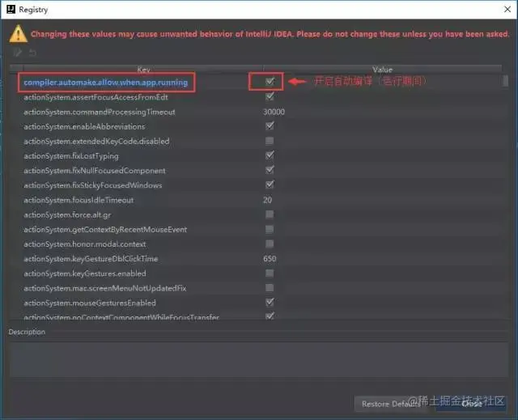Select the actionSystem.honor.modal.context key

point(85,244)
